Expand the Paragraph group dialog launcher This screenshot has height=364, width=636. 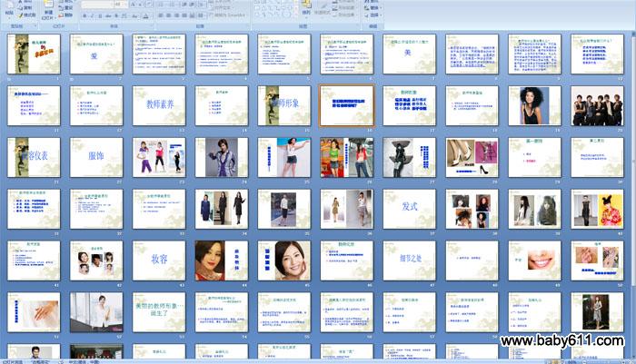pos(247,25)
